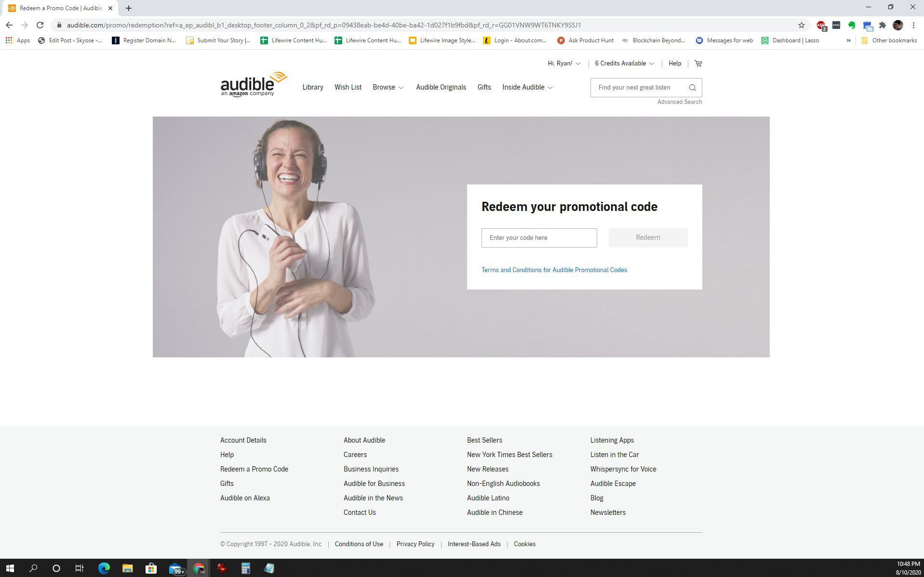
Task: Open Terms and Conditions for Promotional Codes
Action: [x=554, y=270]
